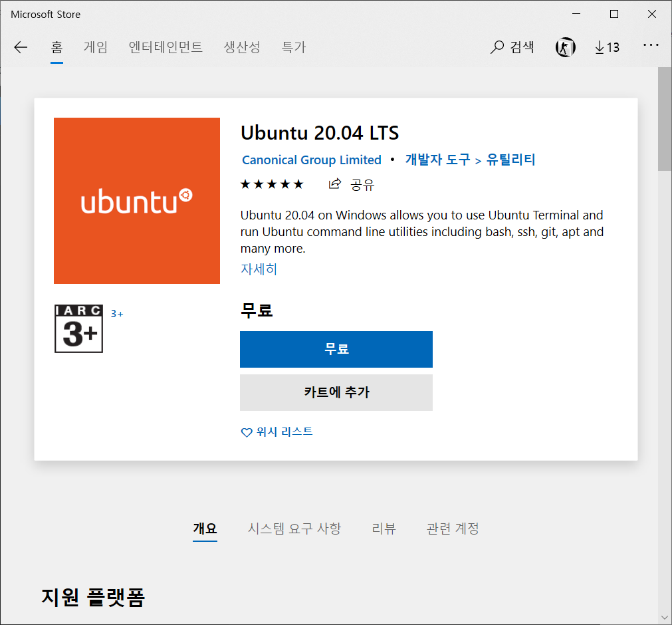The image size is (672, 625).
Task: Switch to 시스템 요구 사항 section tab
Action: (294, 529)
